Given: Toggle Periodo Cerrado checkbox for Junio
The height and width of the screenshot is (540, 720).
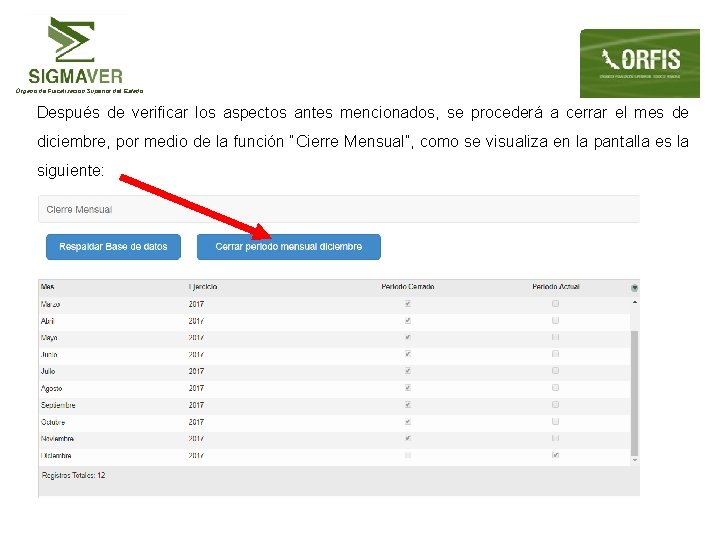Looking at the screenshot, I should point(408,354).
